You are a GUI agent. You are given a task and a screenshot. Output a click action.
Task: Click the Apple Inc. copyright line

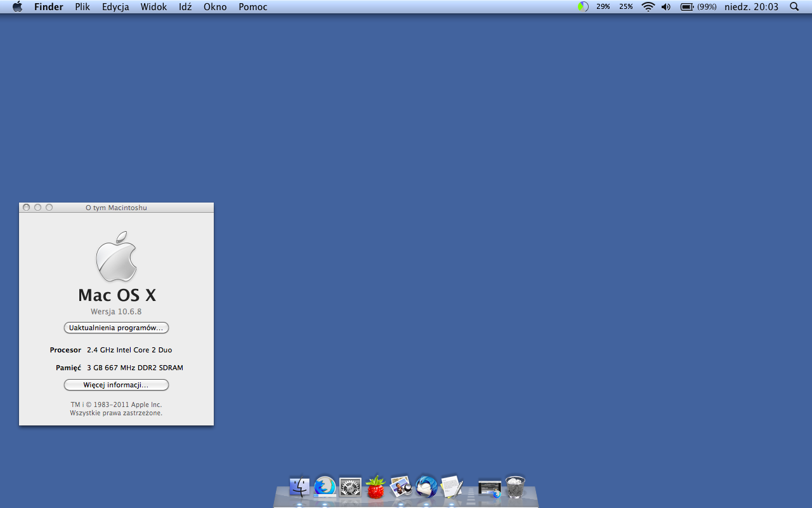pos(116,404)
